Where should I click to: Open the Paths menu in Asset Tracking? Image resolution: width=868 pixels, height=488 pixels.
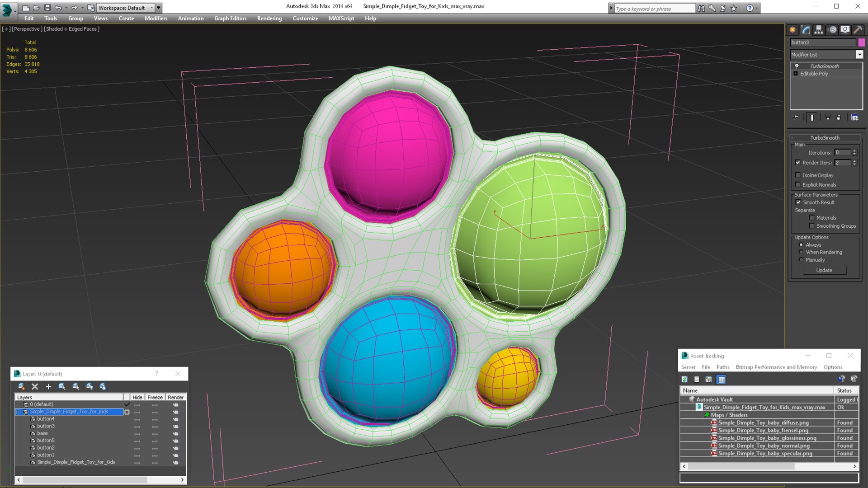(722, 367)
